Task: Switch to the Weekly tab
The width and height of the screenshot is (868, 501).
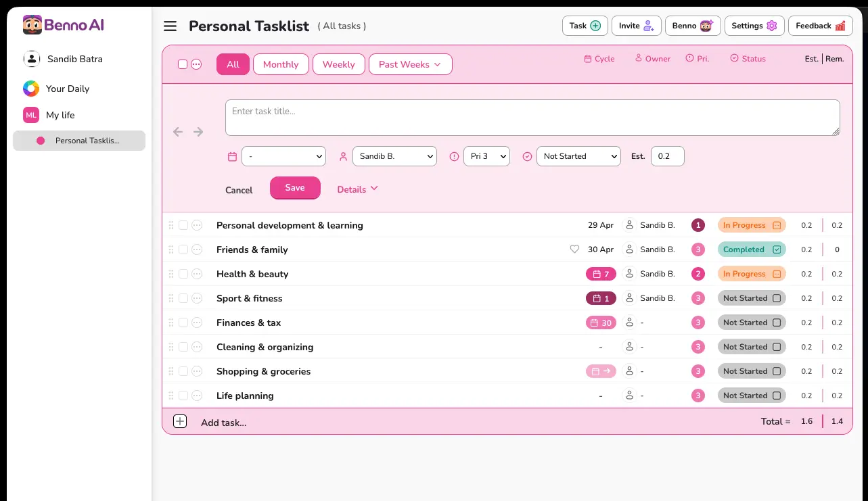Action: point(338,64)
